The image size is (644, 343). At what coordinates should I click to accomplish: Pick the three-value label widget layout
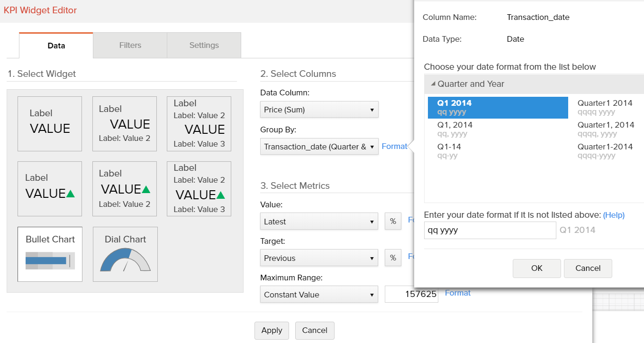click(x=199, y=123)
